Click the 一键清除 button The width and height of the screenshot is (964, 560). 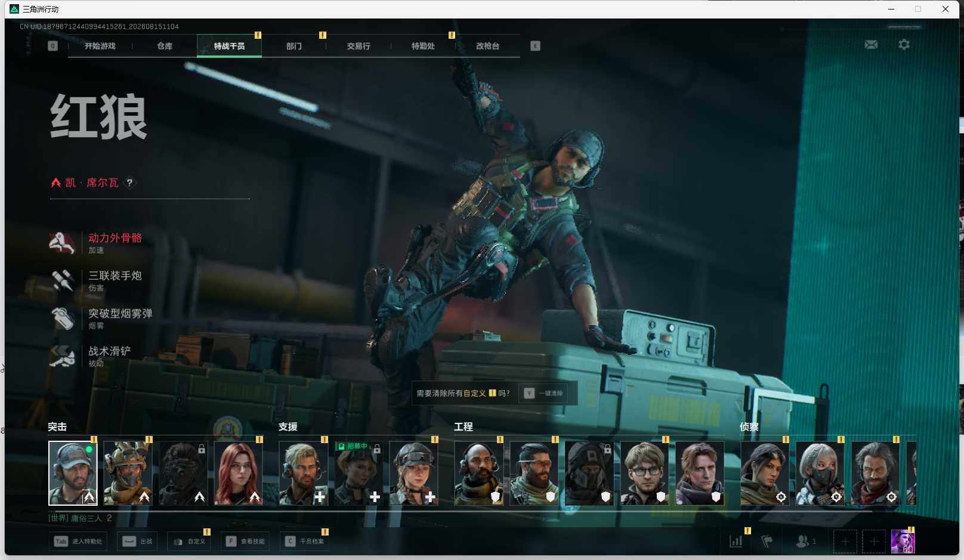543,393
